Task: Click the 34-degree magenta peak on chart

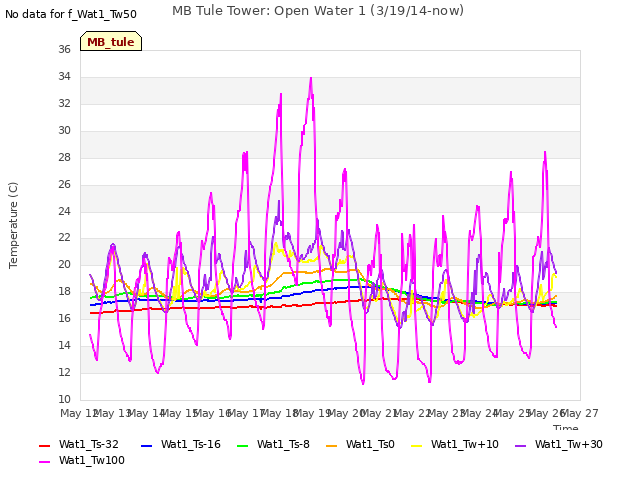Action: [311, 78]
